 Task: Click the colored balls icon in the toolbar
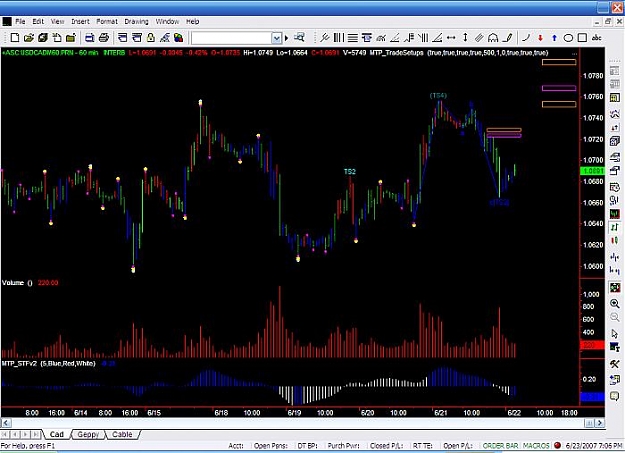coord(178,38)
